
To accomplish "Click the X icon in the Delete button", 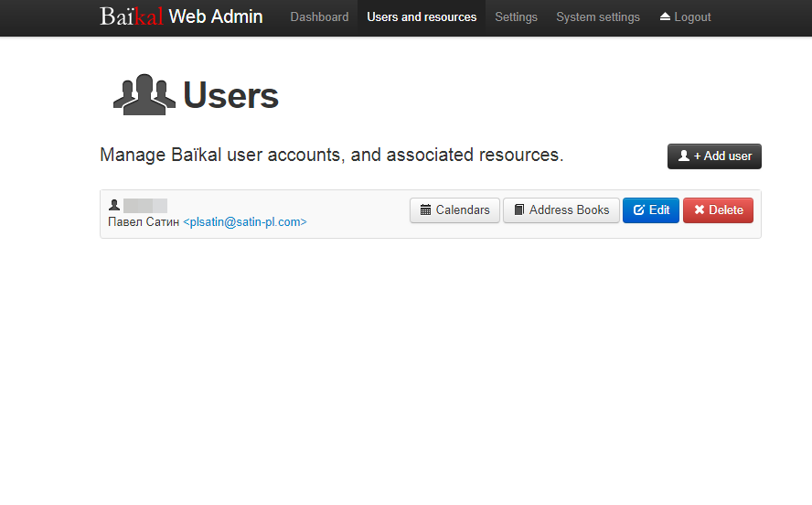I will (700, 210).
